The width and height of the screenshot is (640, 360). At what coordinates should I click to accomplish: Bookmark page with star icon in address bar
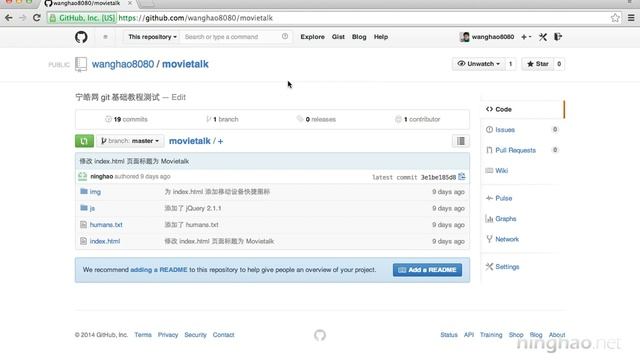click(615, 18)
